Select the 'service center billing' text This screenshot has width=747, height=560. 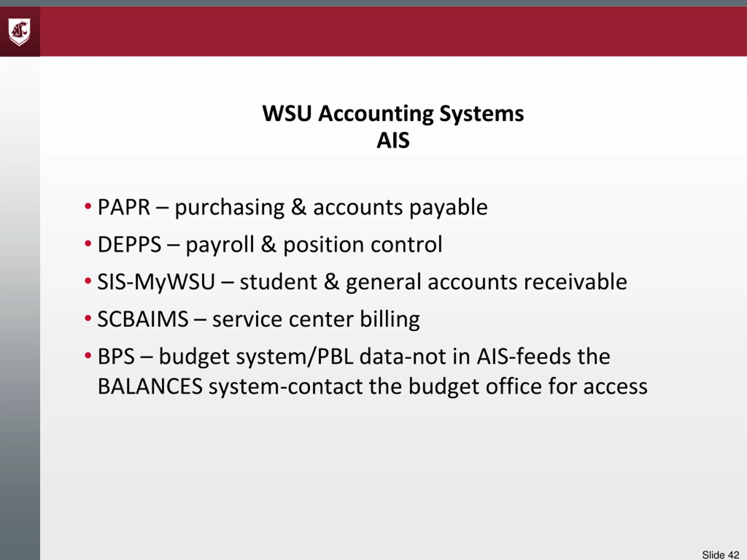(316, 319)
